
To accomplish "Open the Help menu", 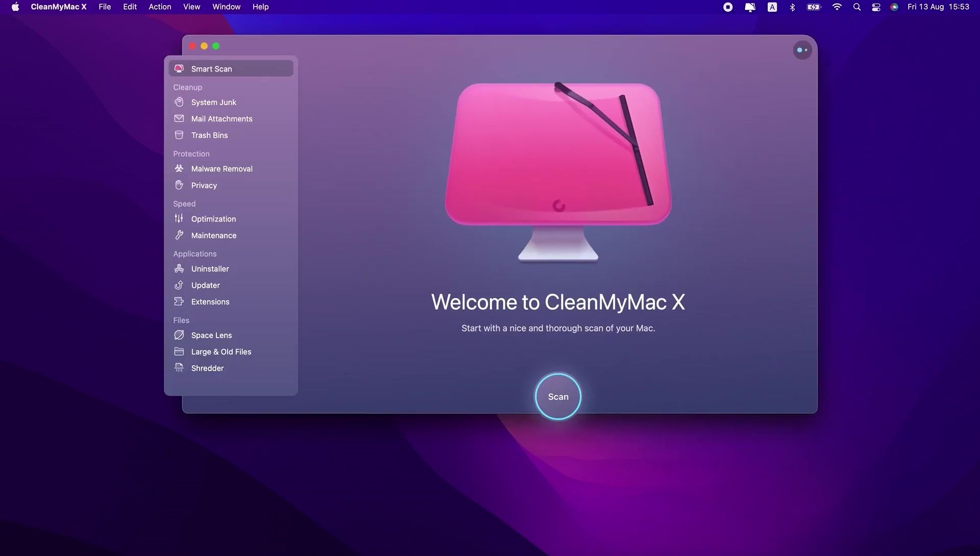I will click(260, 7).
